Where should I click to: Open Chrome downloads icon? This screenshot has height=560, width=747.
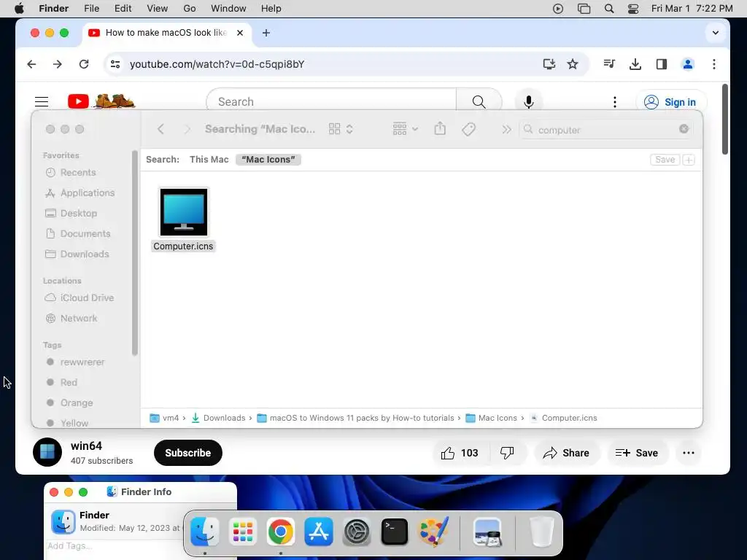point(635,64)
